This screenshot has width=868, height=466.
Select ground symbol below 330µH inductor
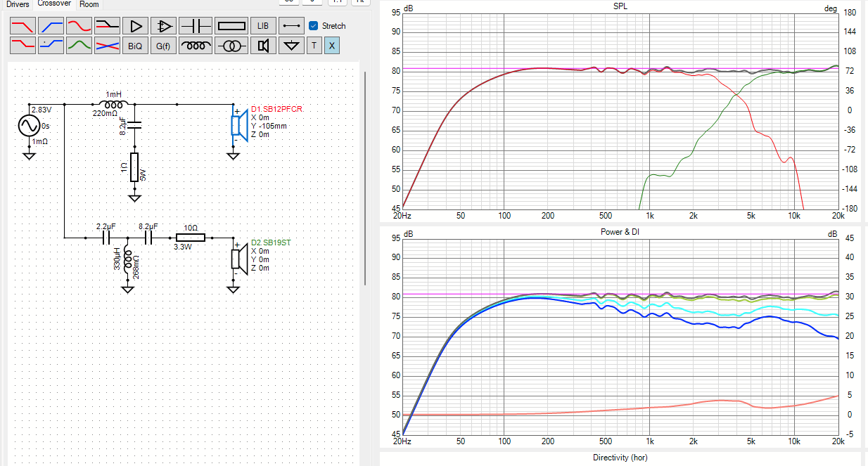(x=127, y=288)
